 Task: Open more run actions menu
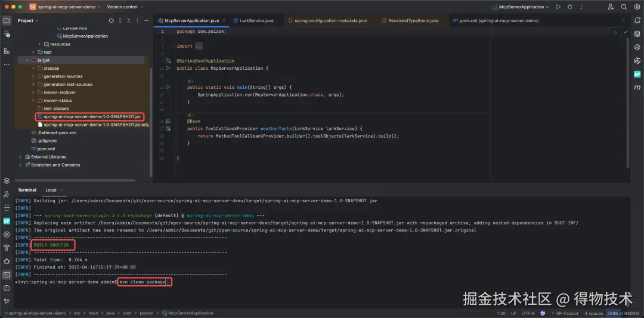(581, 7)
